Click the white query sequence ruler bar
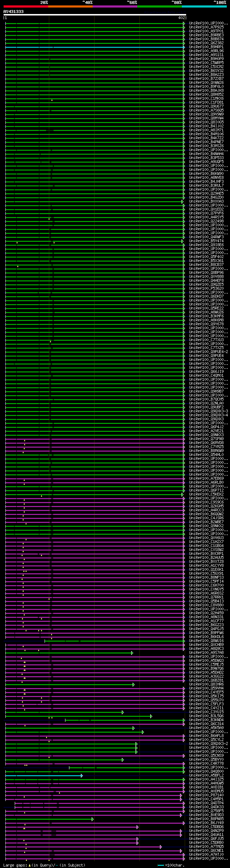Screen dimensions: 230x868 click(x=95, y=15)
